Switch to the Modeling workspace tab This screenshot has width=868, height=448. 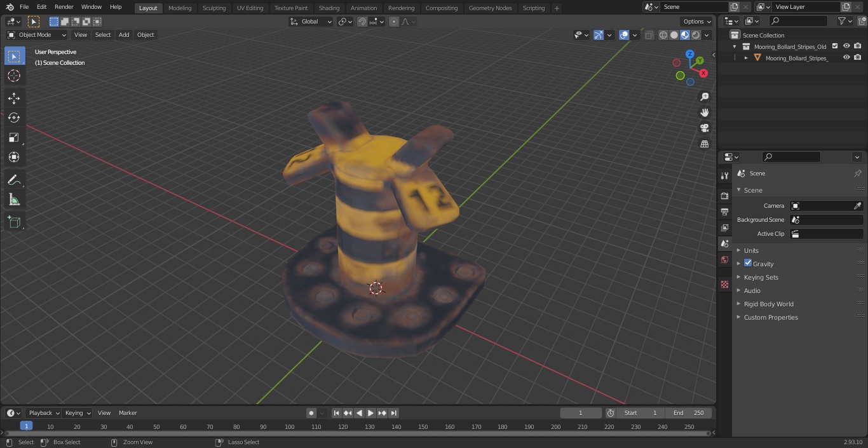pyautogui.click(x=180, y=8)
